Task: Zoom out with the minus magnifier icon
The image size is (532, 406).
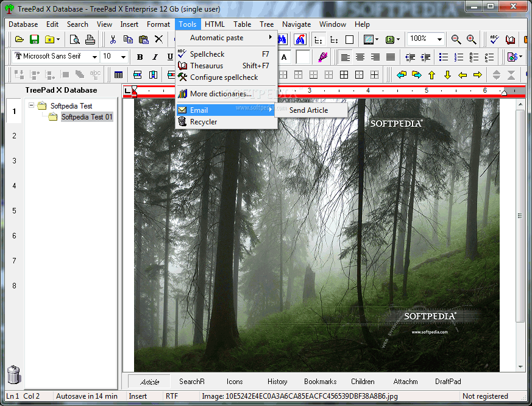Action: pos(456,40)
